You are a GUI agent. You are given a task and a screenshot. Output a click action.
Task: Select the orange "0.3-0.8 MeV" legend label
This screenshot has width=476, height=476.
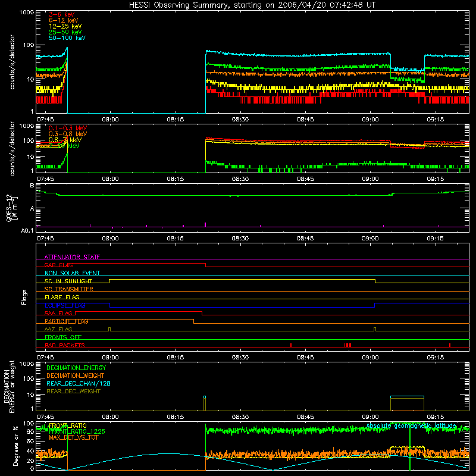[x=68, y=134]
